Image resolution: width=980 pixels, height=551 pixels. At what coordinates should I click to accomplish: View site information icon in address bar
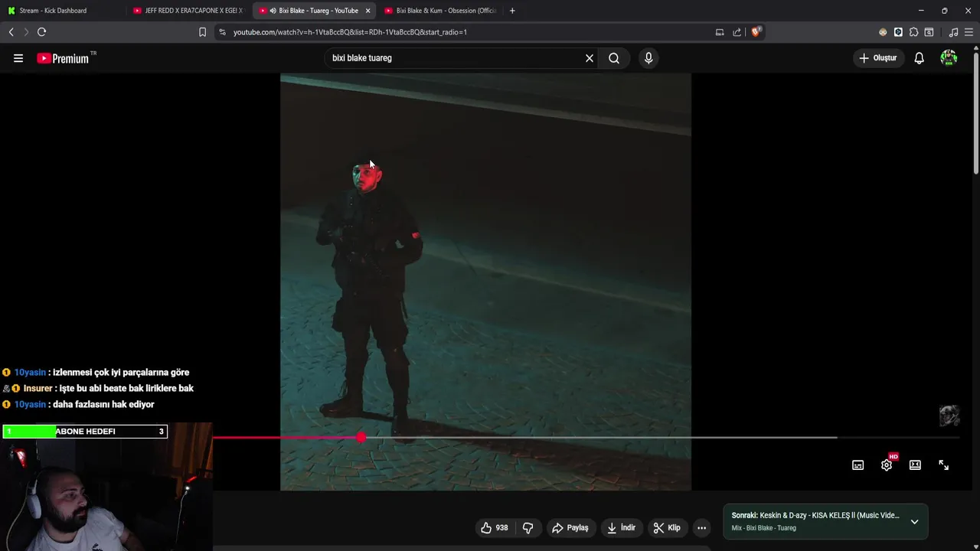[x=223, y=32]
